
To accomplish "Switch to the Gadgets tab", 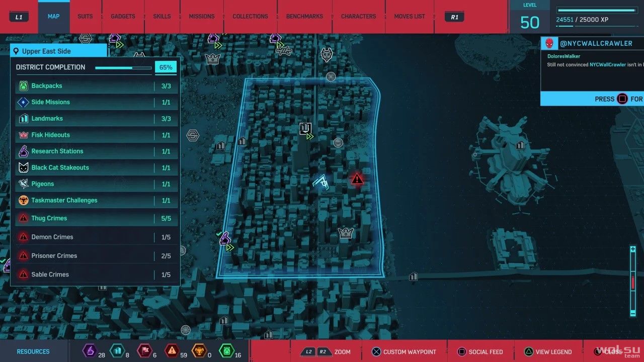I will coord(123,17).
